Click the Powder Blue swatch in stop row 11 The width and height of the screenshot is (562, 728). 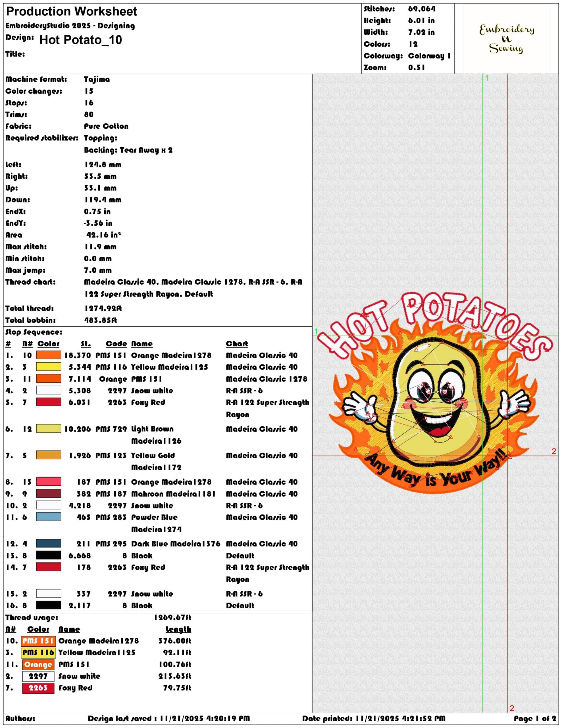pyautogui.click(x=49, y=517)
